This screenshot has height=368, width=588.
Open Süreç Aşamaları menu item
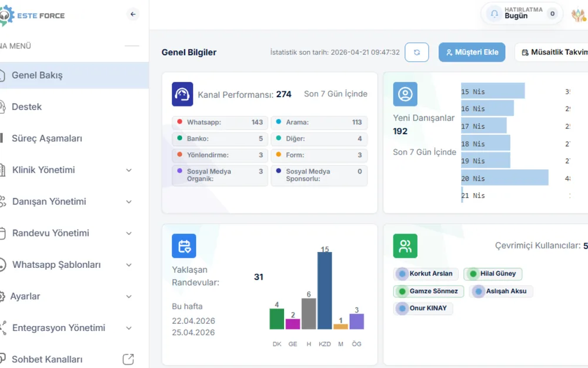74,138
